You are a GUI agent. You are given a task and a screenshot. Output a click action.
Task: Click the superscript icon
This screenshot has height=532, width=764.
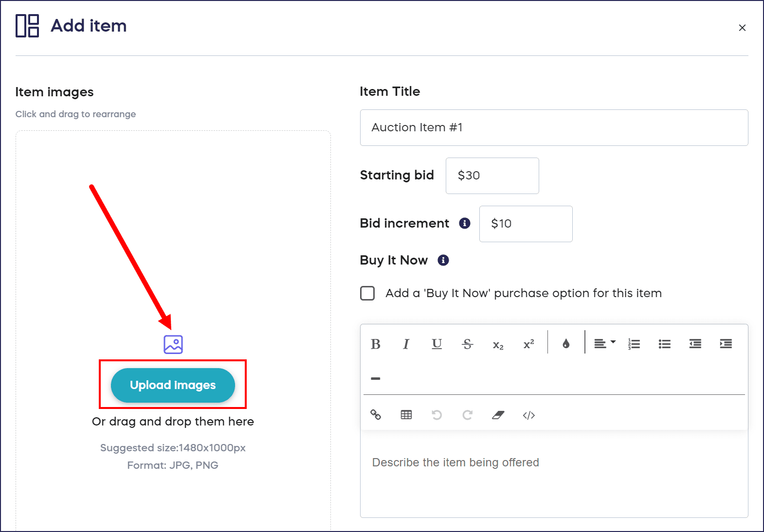pyautogui.click(x=528, y=344)
